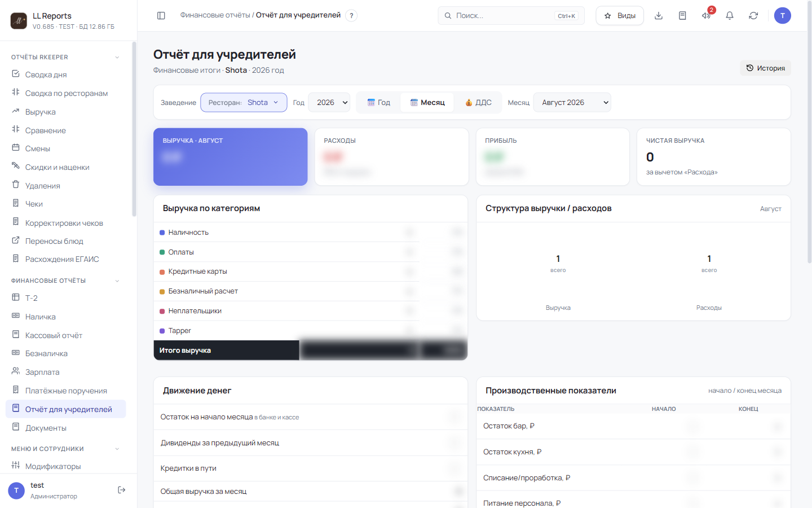812x508 pixels.
Task: Click the sidebar scrollbar
Action: coord(134,129)
